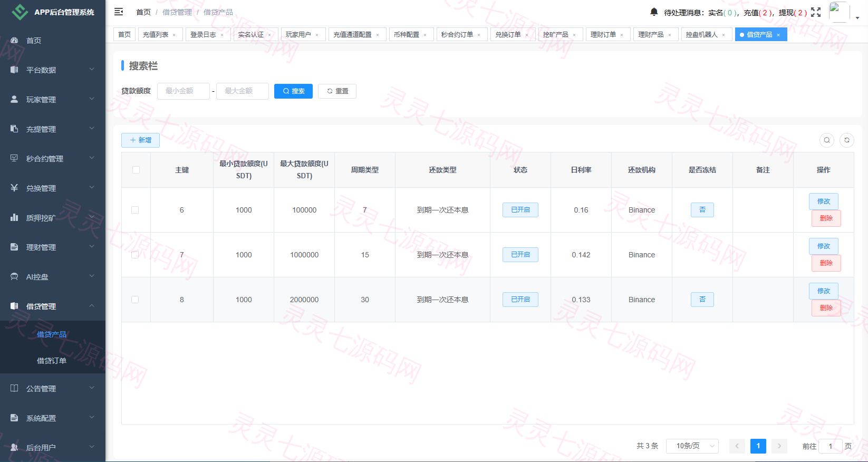Image resolution: width=868 pixels, height=462 pixels.
Task: Open the 10条/页 page size dropdown
Action: pos(692,446)
